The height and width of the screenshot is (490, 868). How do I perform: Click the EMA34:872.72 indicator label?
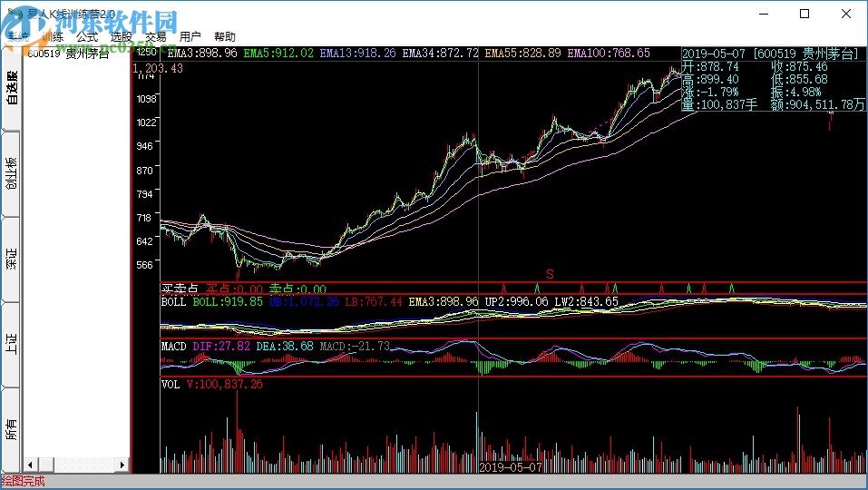click(440, 54)
